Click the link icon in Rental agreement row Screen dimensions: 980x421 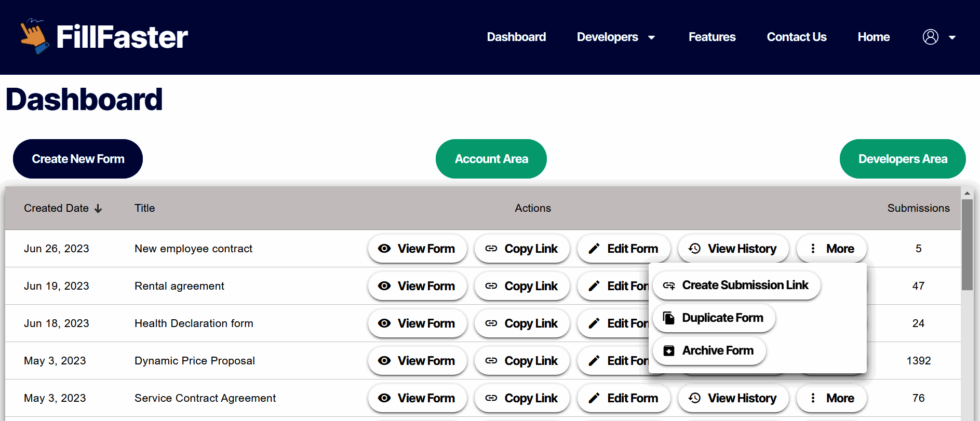click(x=491, y=286)
